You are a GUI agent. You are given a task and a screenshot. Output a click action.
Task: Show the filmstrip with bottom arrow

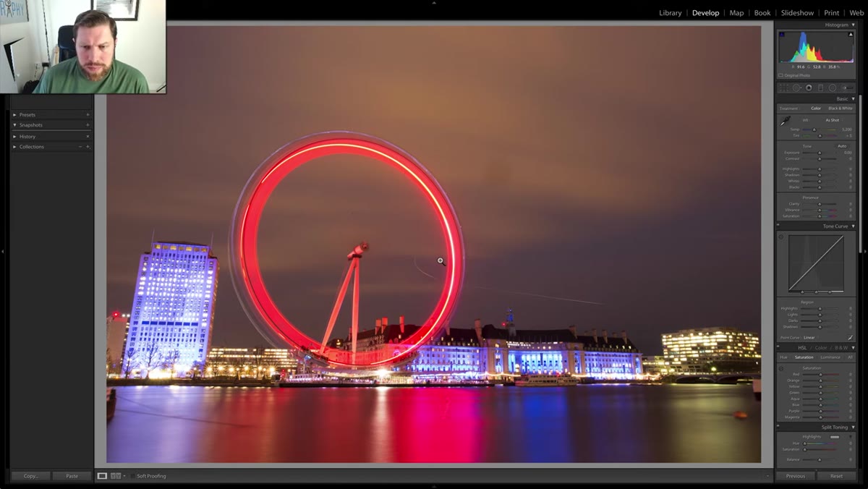434,486
